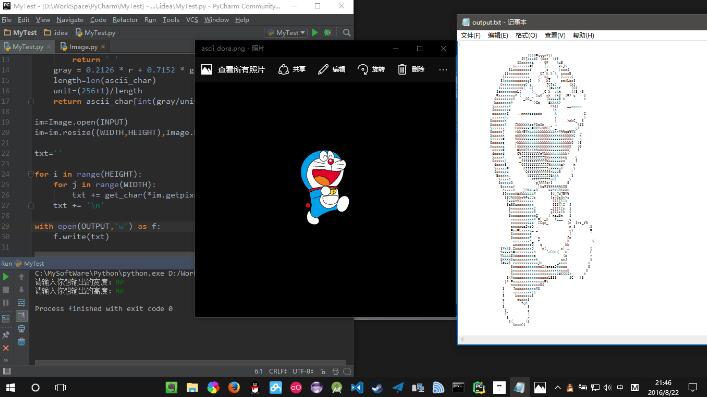This screenshot has width=707, height=397.
Task: Stop the process in Run tool window
Action: pyautogui.click(x=5, y=290)
